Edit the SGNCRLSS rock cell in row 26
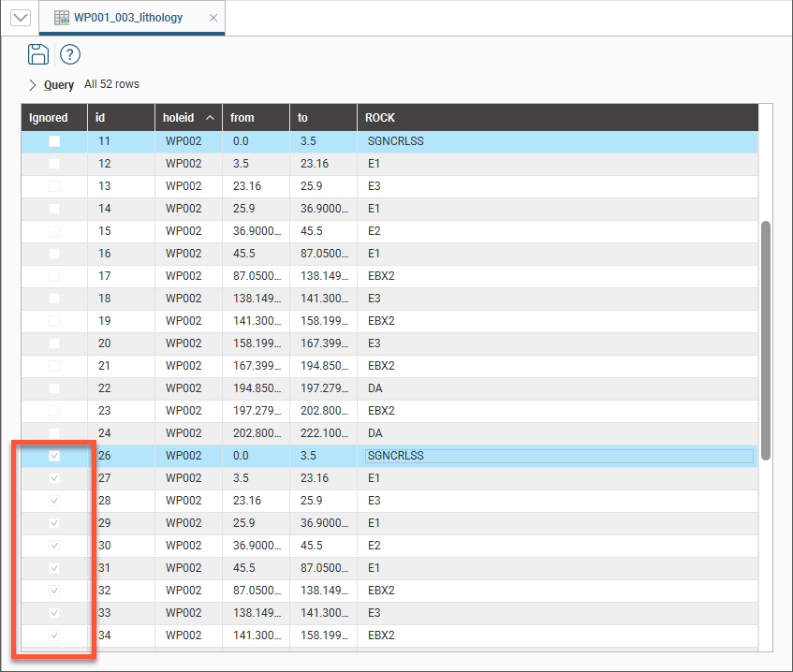Viewport: 793px width, 672px height. [558, 456]
